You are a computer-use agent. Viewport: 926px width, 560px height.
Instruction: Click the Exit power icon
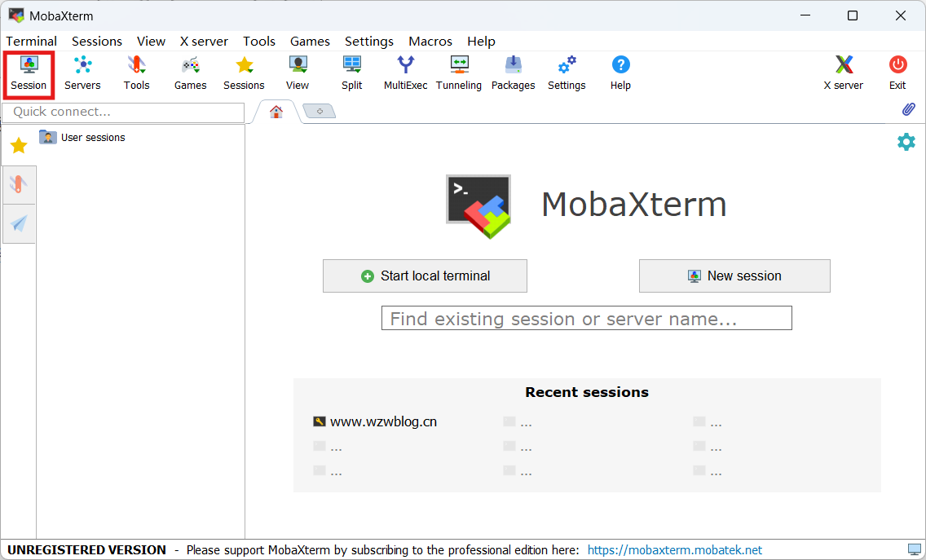click(897, 72)
